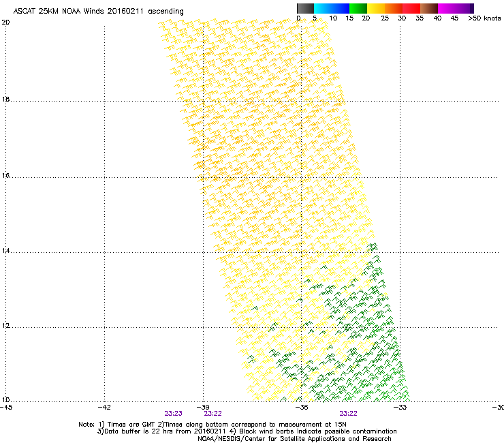Select the gray 0-5 knots legend swatch

pyautogui.click(x=305, y=8)
